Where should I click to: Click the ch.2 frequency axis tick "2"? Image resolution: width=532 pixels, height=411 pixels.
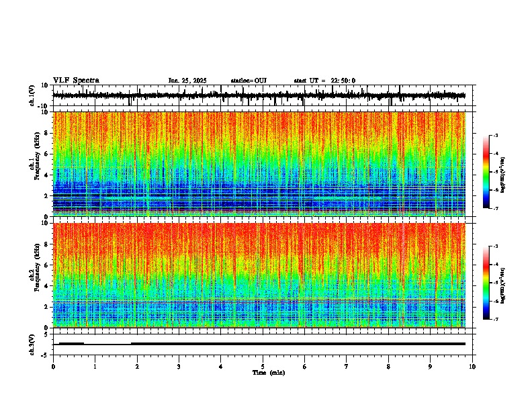[x=46, y=307]
